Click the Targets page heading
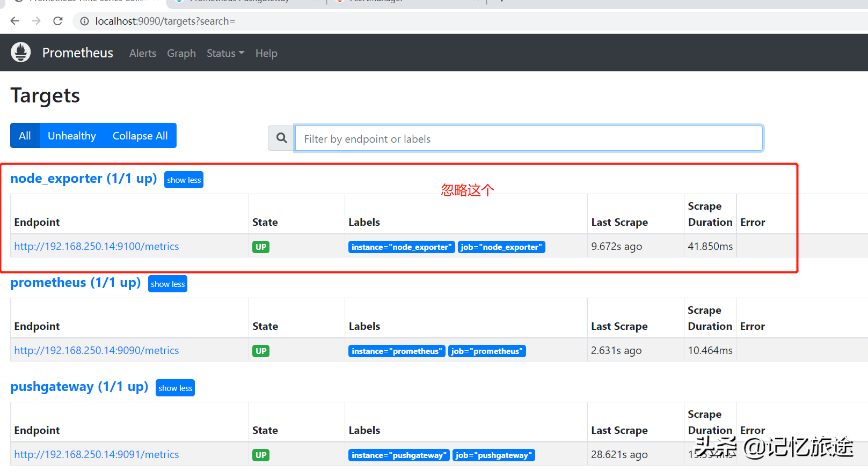This screenshot has width=868, height=472. 45,95
